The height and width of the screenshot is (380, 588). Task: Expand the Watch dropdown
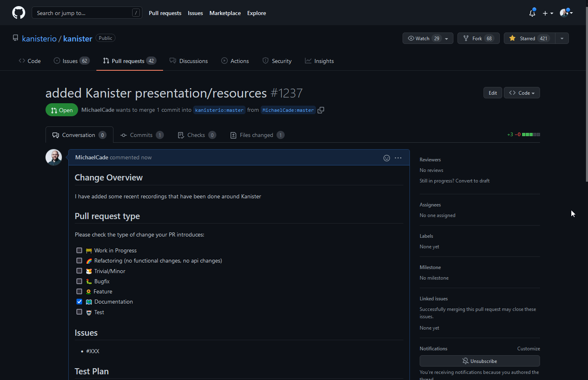(x=428, y=38)
